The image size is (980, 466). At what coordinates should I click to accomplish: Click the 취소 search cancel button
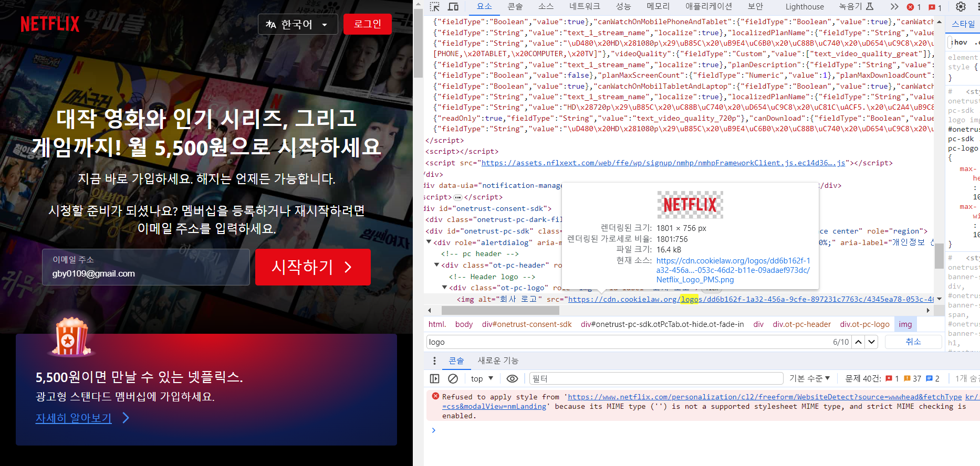tap(913, 342)
